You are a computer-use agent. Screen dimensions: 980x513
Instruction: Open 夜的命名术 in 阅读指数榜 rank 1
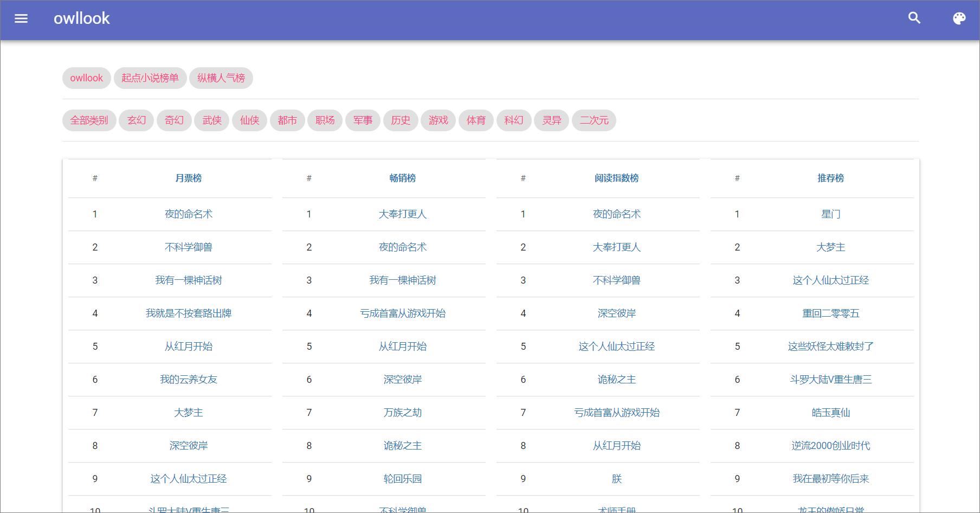pyautogui.click(x=617, y=214)
